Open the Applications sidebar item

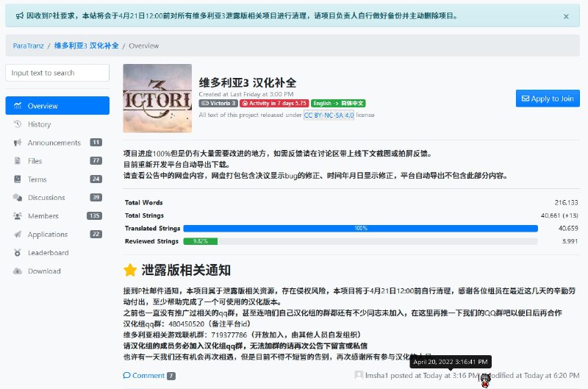point(48,235)
